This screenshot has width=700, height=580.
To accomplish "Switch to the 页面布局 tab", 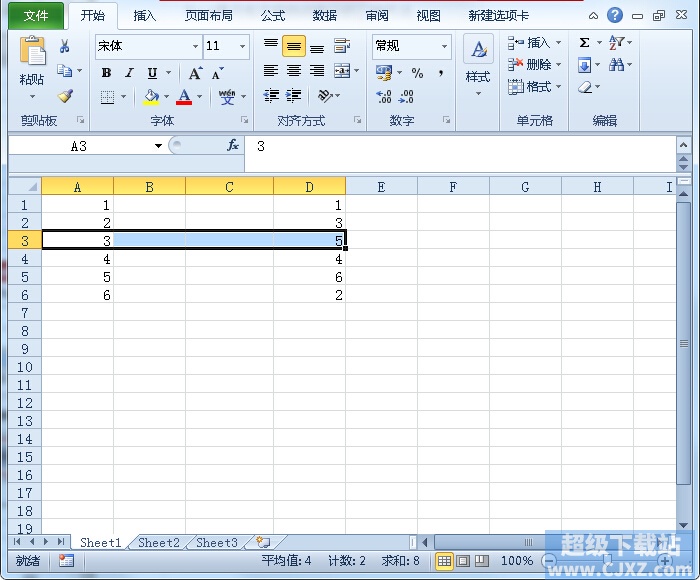I will pos(209,16).
